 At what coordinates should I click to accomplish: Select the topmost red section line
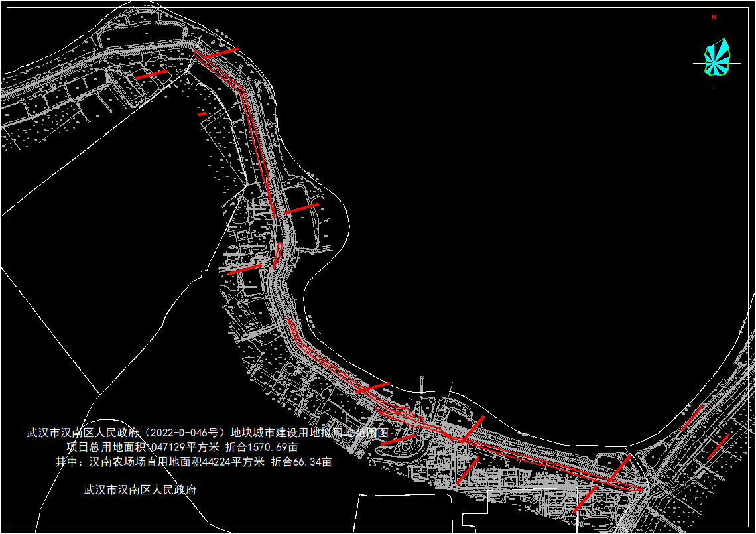click(x=220, y=53)
